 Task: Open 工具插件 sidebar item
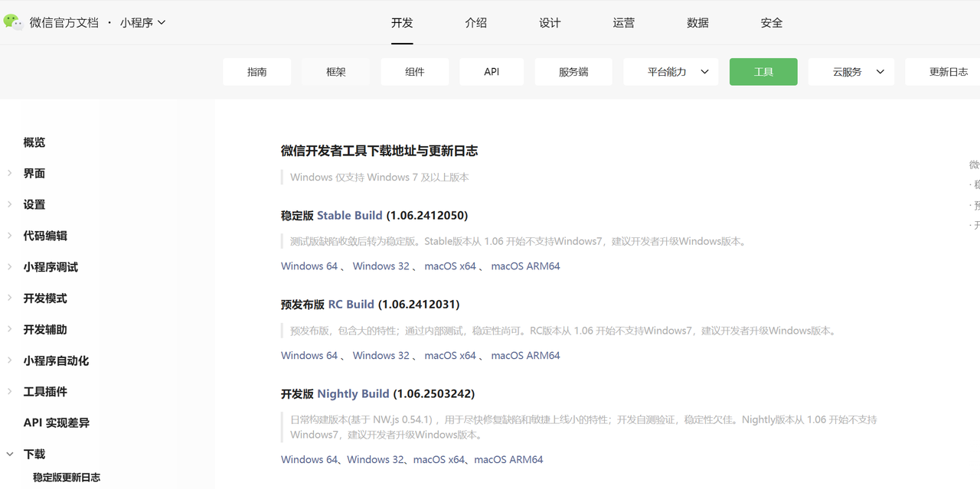45,392
